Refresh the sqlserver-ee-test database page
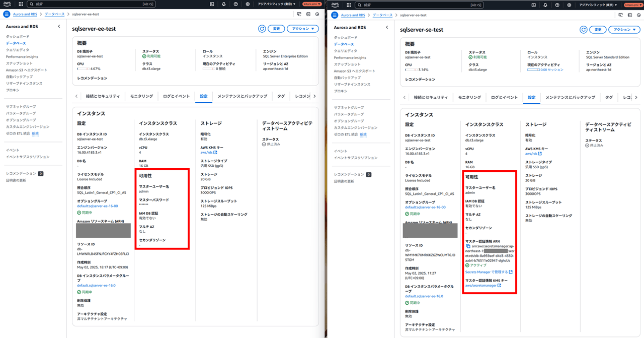644x338 pixels. 262,29
